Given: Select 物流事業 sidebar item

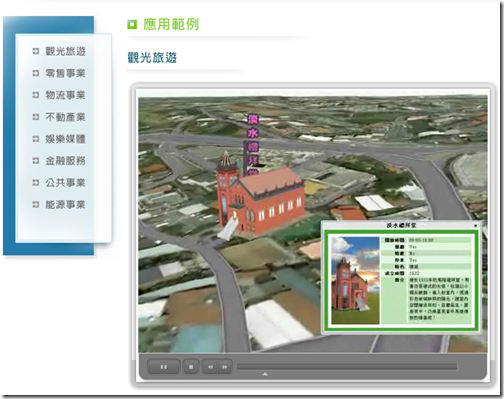Looking at the screenshot, I should pyautogui.click(x=65, y=95).
